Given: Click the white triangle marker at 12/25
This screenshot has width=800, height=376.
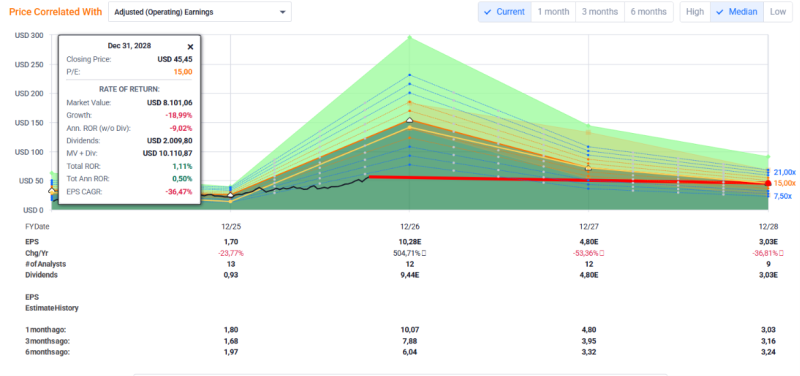Looking at the screenshot, I should coord(230,195).
